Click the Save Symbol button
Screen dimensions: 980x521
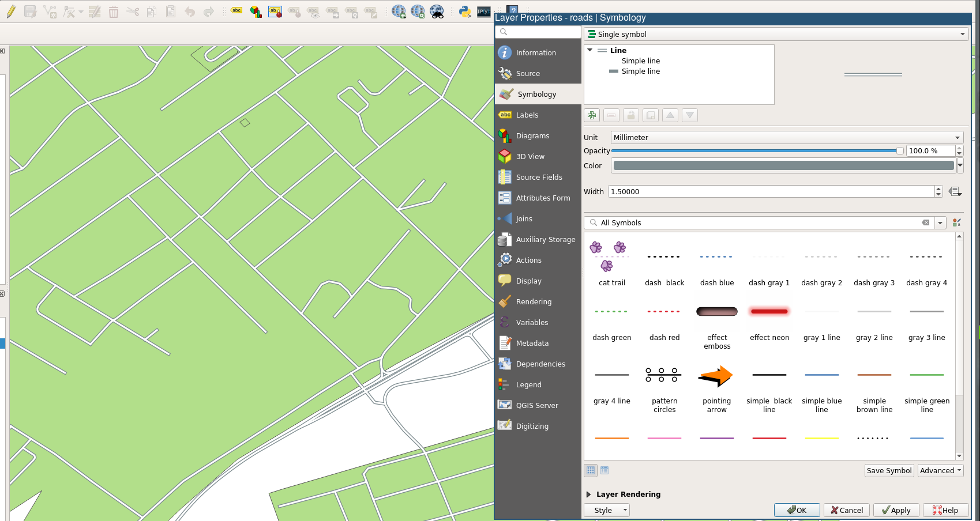[889, 470]
